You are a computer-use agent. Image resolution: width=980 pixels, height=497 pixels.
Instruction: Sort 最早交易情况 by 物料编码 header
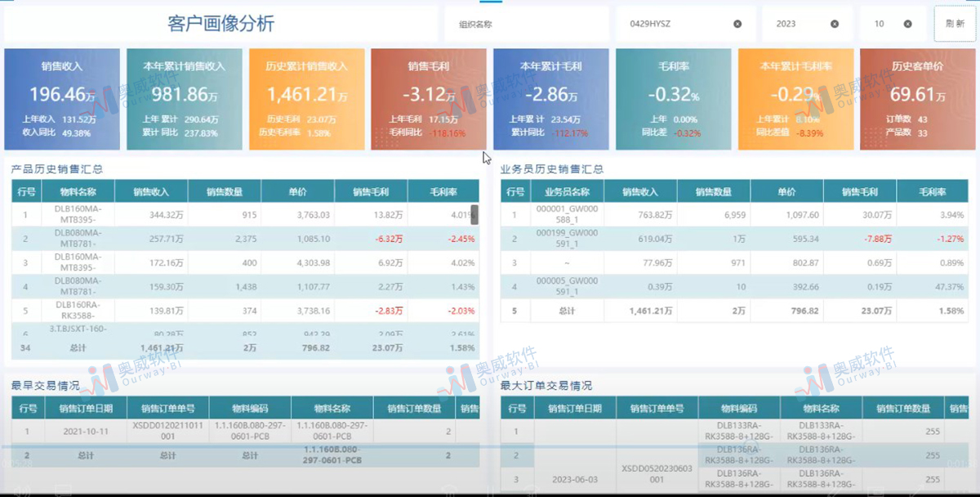pyautogui.click(x=250, y=408)
